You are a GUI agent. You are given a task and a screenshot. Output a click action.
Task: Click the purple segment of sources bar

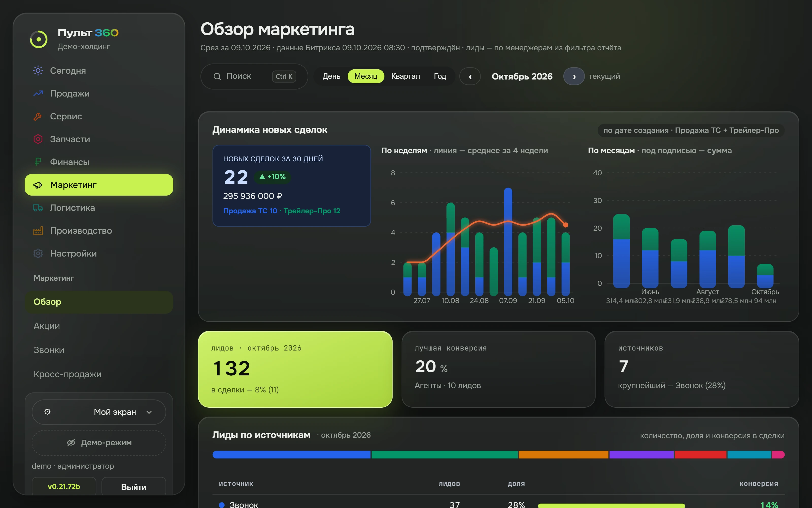point(641,455)
